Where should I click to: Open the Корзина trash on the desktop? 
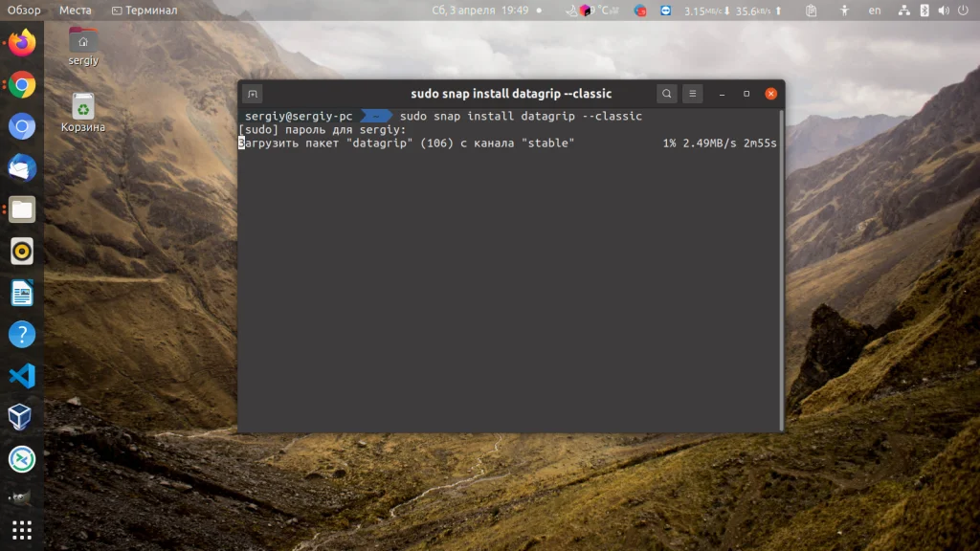[82, 105]
